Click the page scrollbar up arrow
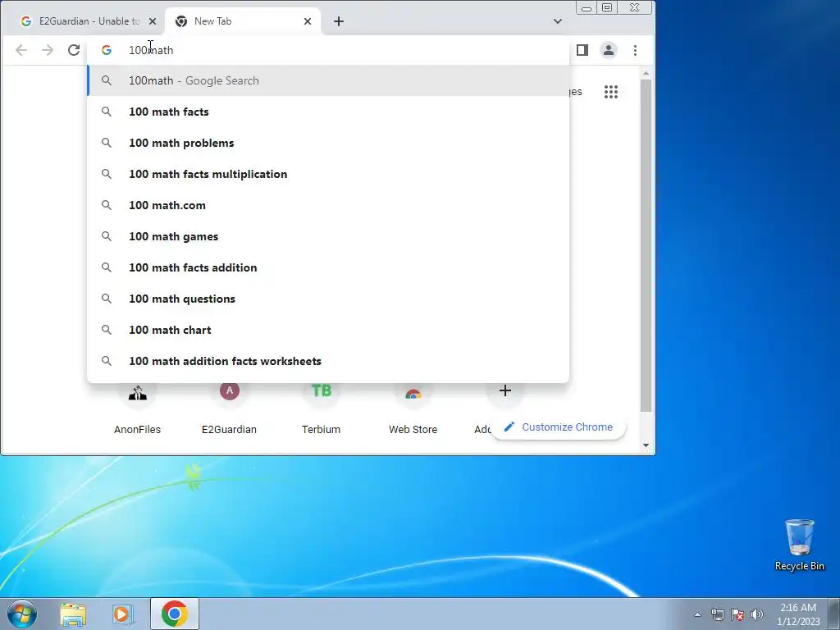The image size is (840, 630). 646,73
